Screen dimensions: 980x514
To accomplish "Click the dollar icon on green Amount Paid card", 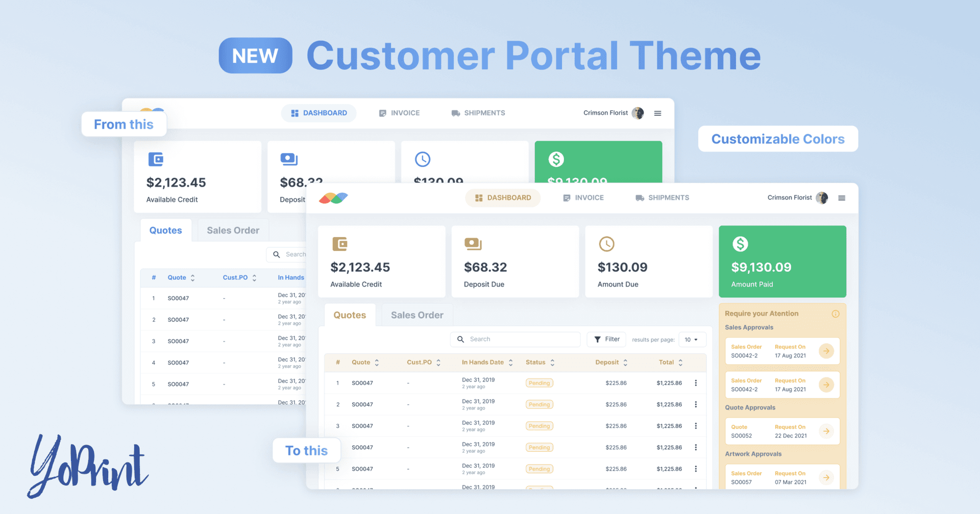I will 741,244.
